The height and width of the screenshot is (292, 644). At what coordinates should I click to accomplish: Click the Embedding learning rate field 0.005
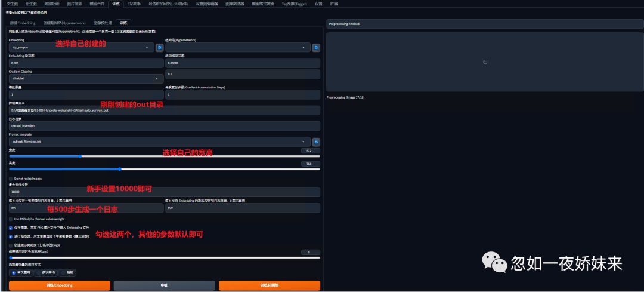86,63
